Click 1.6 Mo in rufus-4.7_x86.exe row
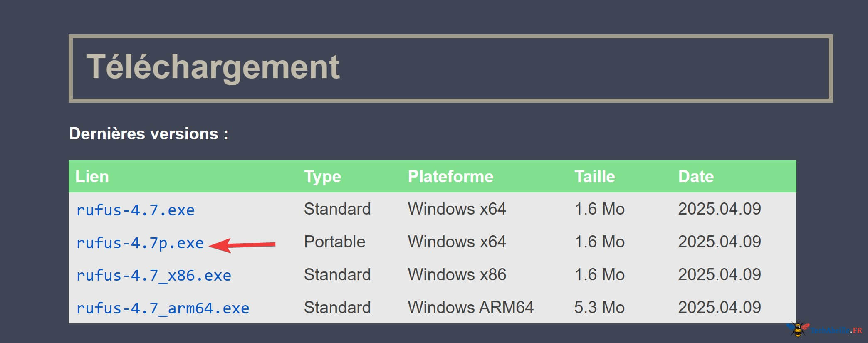This screenshot has height=343, width=868. click(x=599, y=274)
